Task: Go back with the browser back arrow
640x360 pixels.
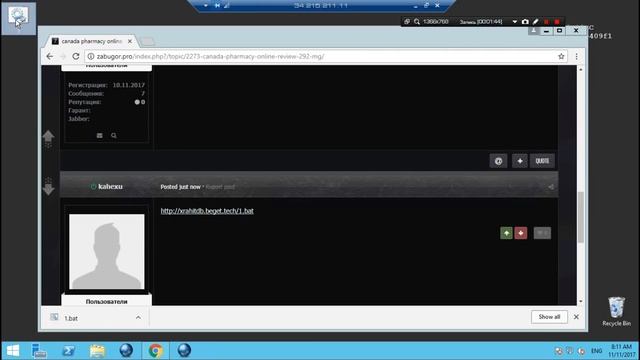Action: tap(50, 56)
